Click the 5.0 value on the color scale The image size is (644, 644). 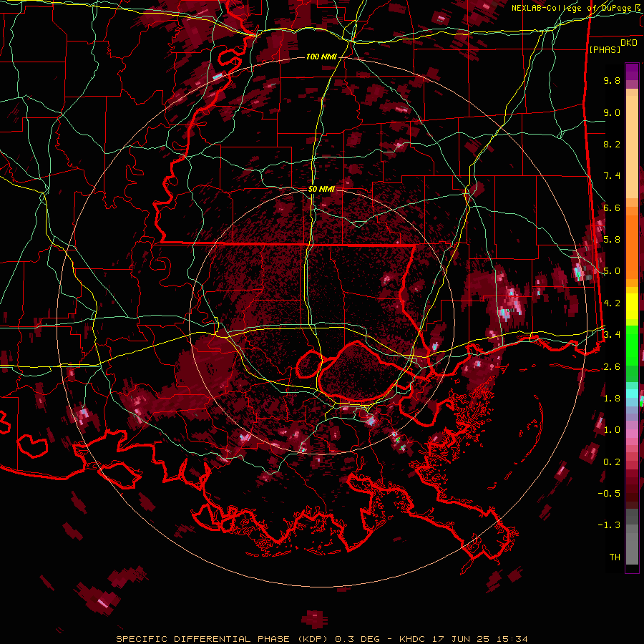tap(612, 271)
